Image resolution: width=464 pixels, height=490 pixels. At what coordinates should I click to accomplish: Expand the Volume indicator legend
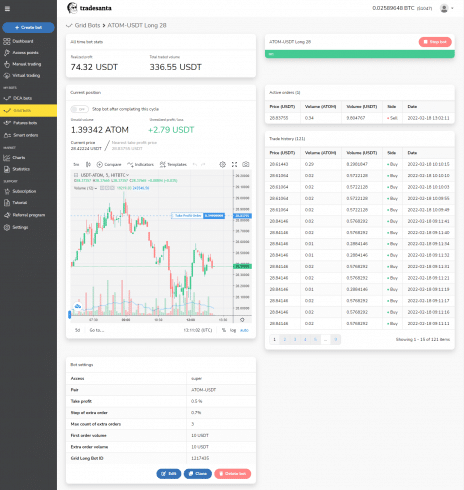pos(96,188)
